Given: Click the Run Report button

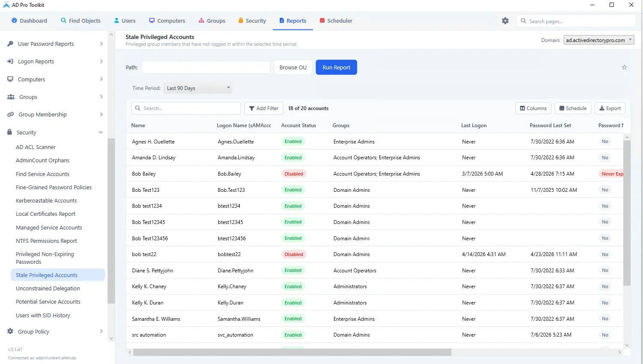Looking at the screenshot, I should [x=337, y=67].
